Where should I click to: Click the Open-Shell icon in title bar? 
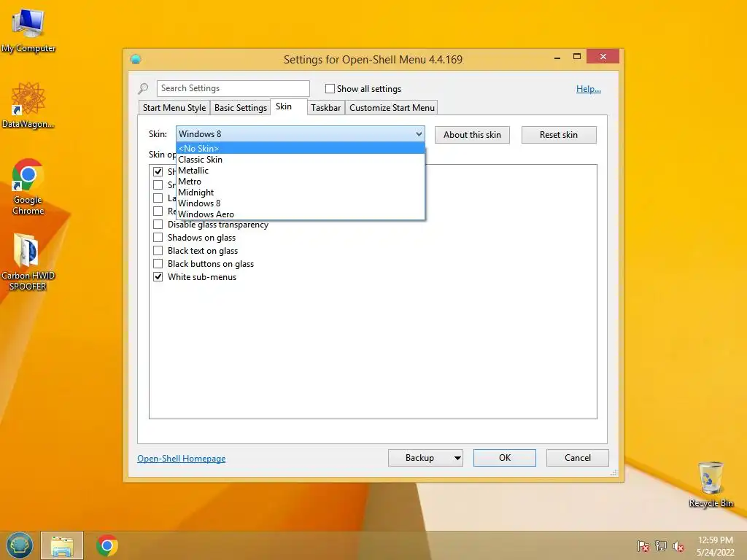(x=136, y=59)
